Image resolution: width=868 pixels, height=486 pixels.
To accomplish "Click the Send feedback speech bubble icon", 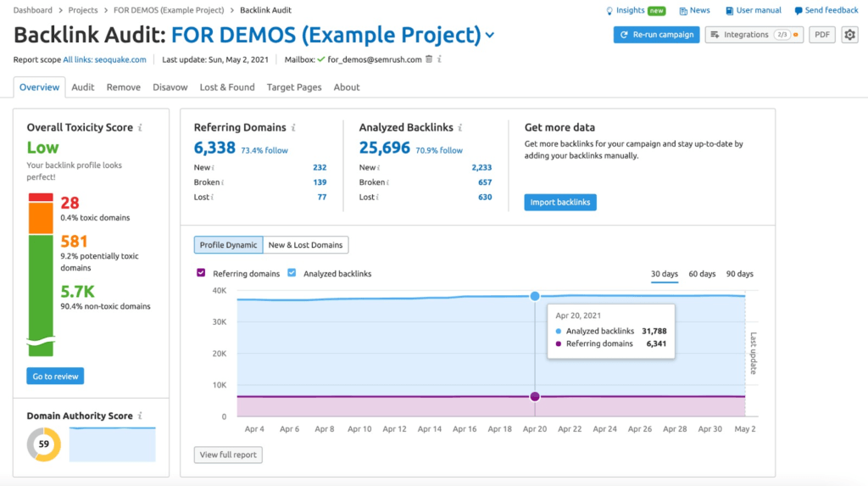I will click(798, 10).
